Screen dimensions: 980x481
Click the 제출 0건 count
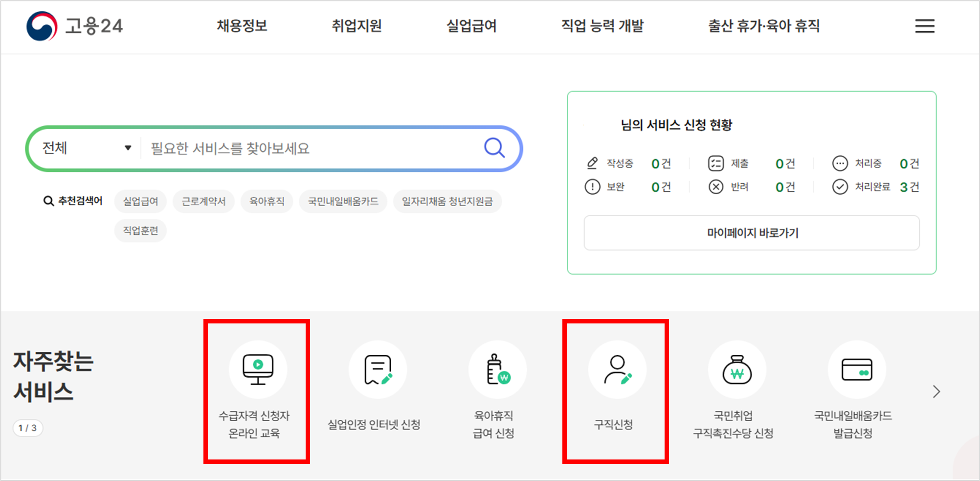[x=785, y=163]
